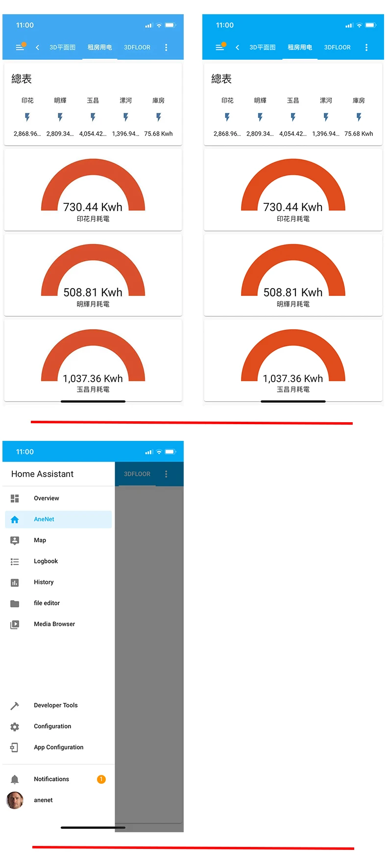Image resolution: width=387 pixels, height=868 pixels.
Task: Tap 75.68 Kwh value in the left phone
Action: (159, 134)
